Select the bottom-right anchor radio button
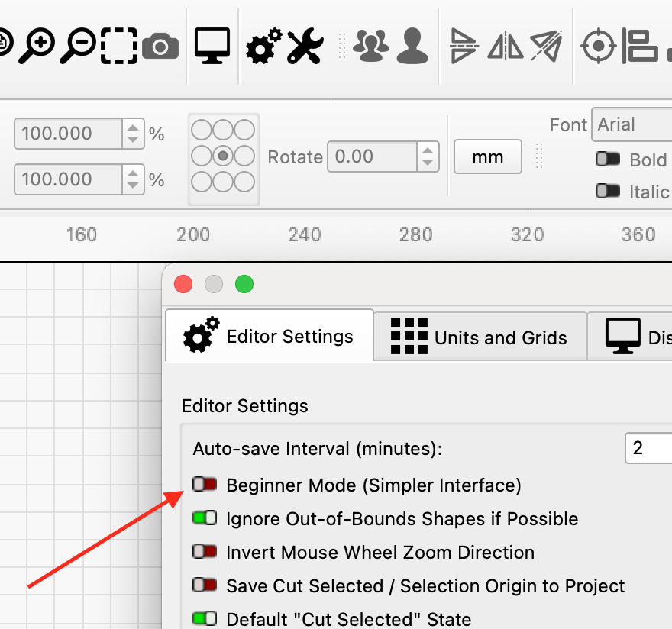 pyautogui.click(x=244, y=182)
